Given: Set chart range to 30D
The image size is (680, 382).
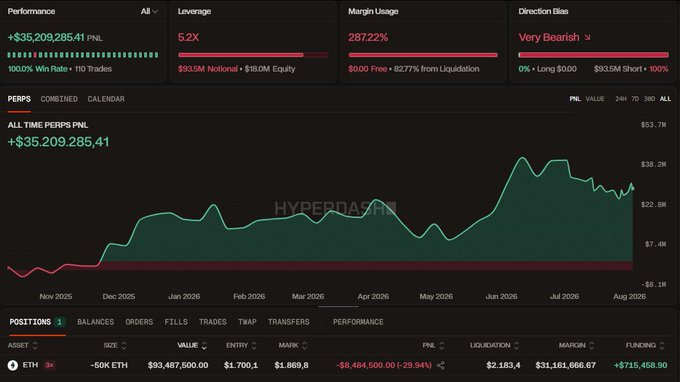Looking at the screenshot, I should click(649, 99).
